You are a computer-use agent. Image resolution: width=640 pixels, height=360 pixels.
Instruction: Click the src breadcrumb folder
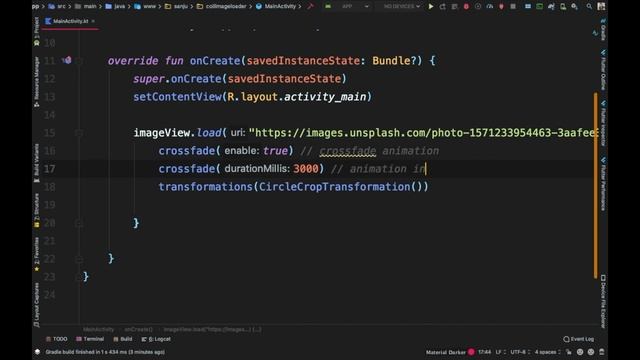[x=58, y=6]
